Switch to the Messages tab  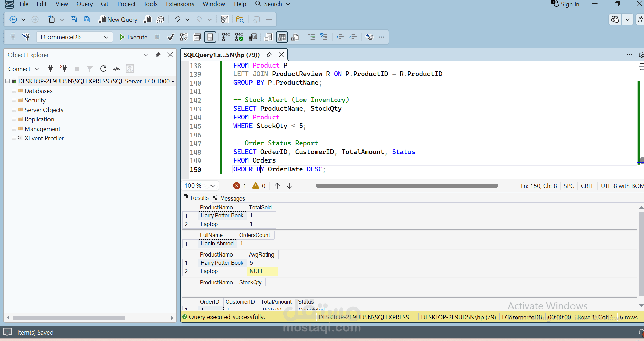tap(229, 198)
